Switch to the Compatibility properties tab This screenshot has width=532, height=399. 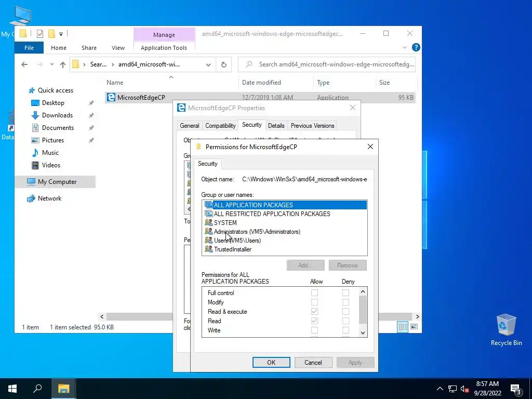tap(220, 126)
